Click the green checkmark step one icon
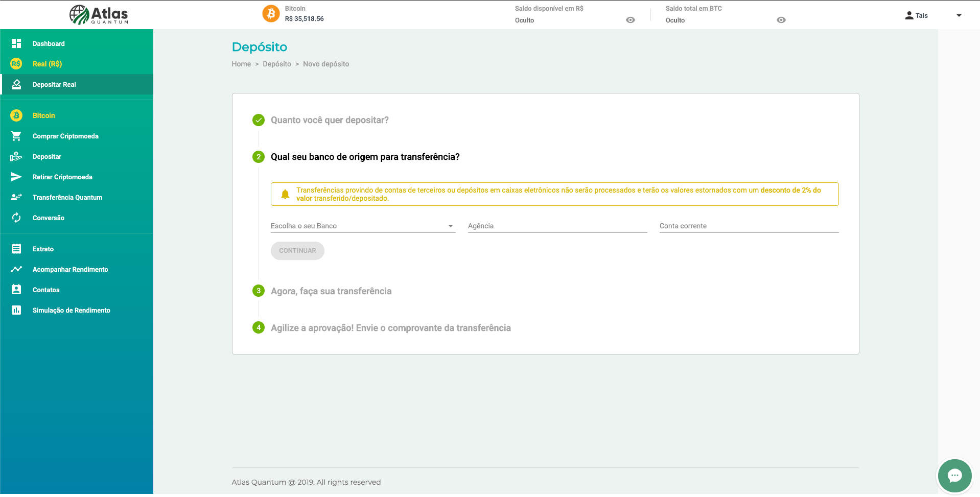 coord(259,120)
